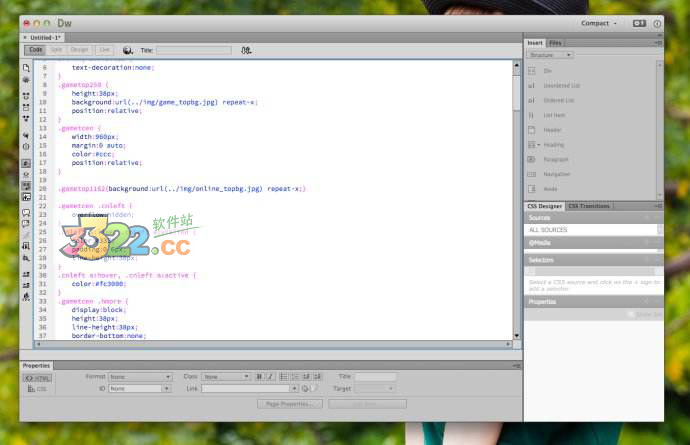Switch Properties panel to CSS mode
The width and height of the screenshot is (690, 445).
(38, 389)
